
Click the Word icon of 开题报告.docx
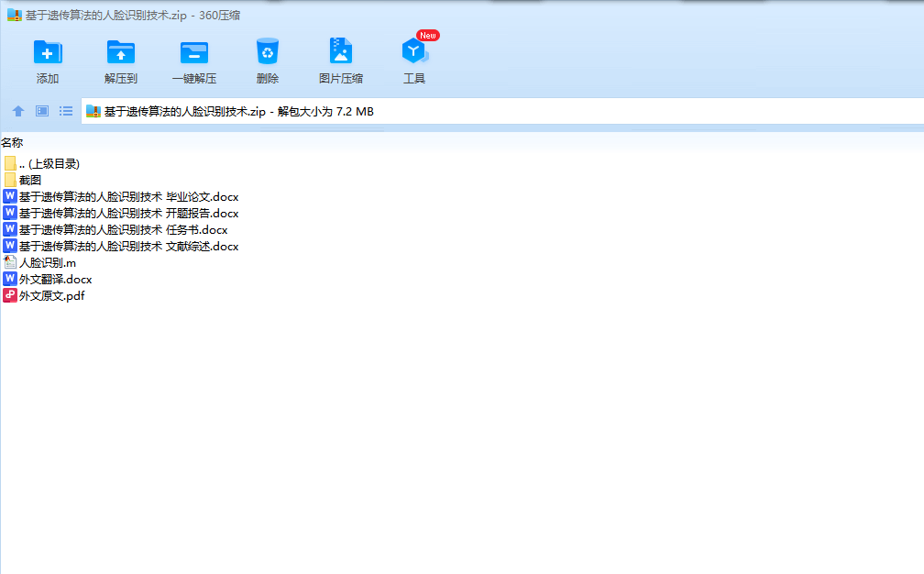coord(10,213)
